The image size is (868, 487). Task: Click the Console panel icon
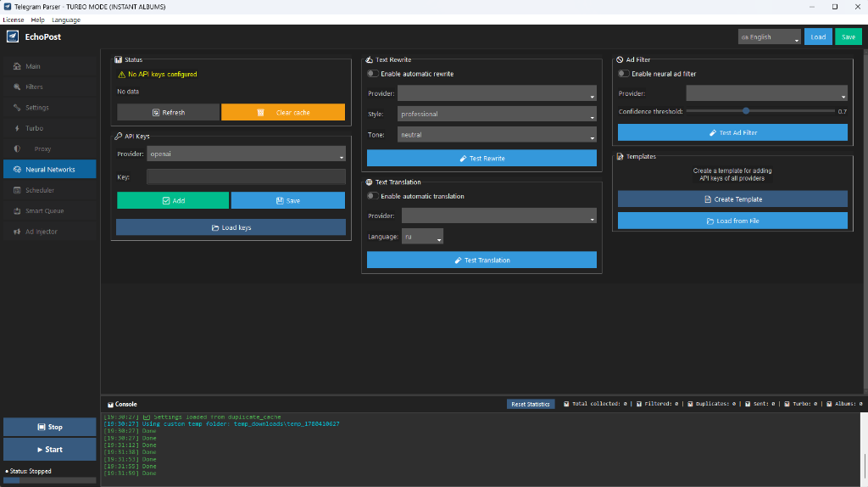pos(110,405)
